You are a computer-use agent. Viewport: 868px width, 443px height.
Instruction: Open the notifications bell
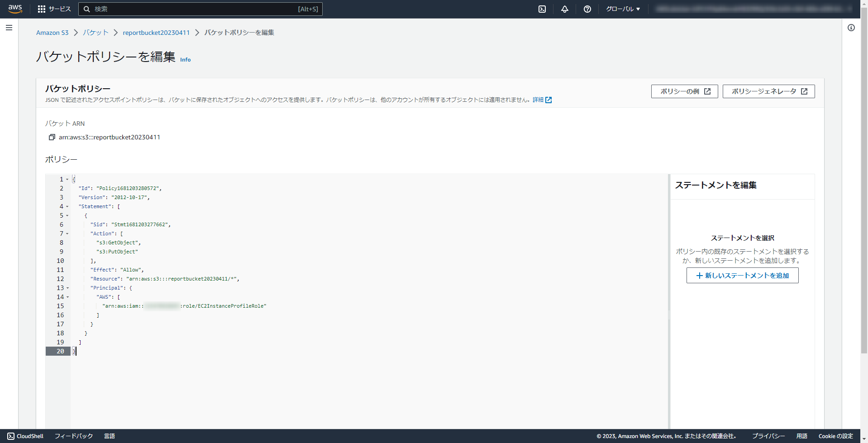(564, 9)
